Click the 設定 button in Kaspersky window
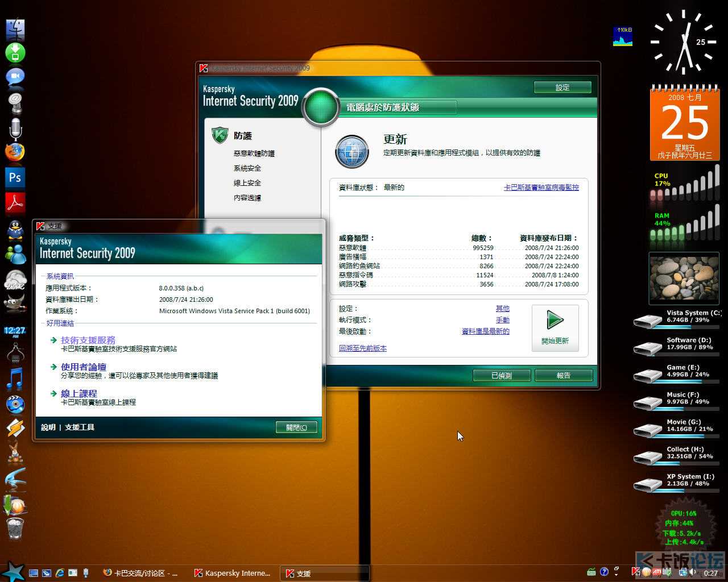 click(x=562, y=88)
